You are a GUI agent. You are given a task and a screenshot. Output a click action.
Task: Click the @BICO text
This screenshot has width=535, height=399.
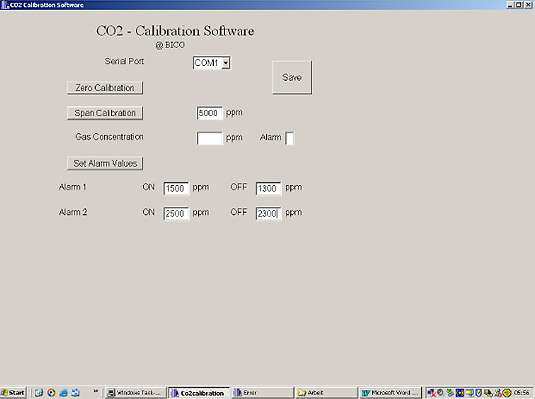tap(170, 45)
